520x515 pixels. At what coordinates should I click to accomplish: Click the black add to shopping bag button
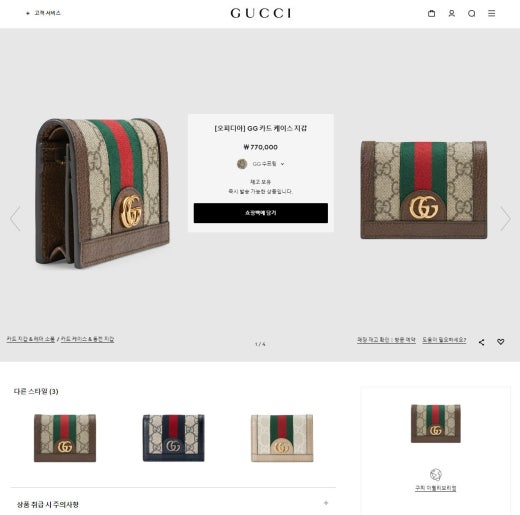[x=261, y=213]
